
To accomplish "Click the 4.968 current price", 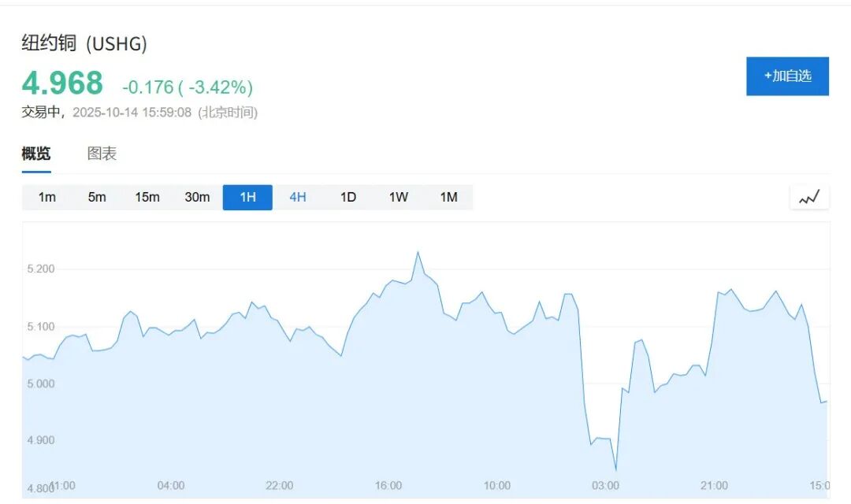I will [x=62, y=83].
